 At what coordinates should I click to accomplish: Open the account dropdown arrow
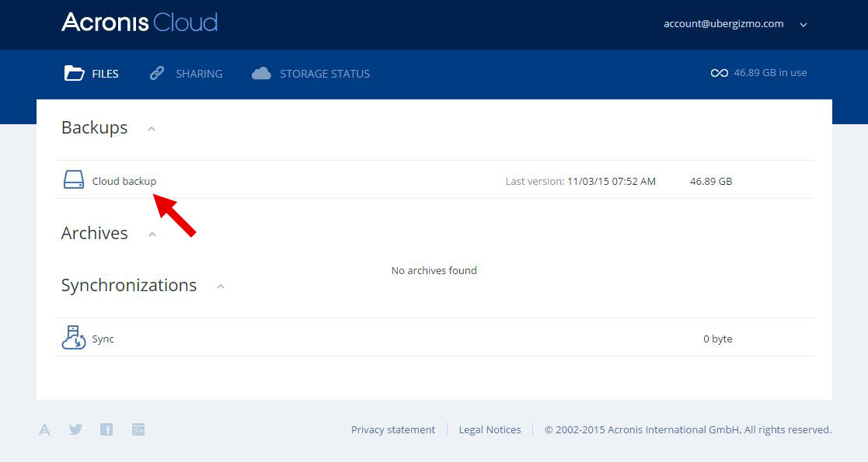click(804, 24)
